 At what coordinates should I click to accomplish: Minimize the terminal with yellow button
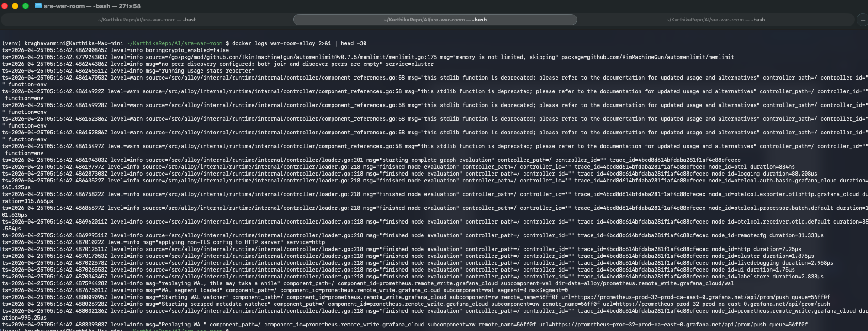point(15,6)
